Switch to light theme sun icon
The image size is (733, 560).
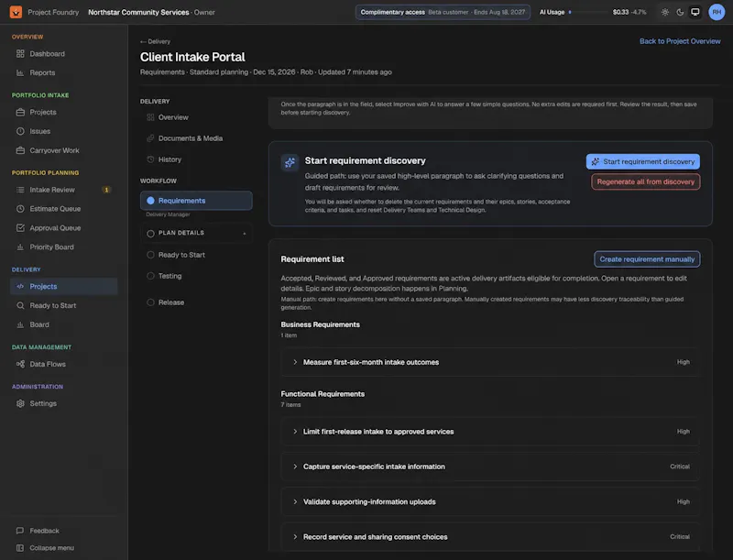click(x=665, y=12)
